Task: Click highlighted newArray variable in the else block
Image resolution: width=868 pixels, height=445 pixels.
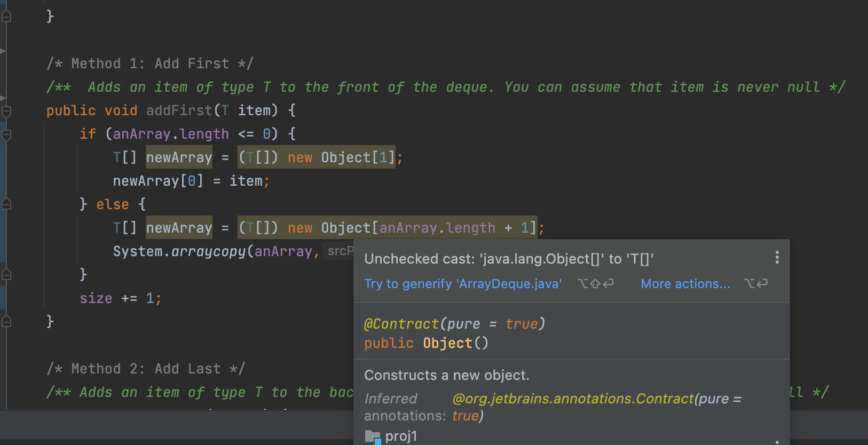Action: click(x=179, y=228)
